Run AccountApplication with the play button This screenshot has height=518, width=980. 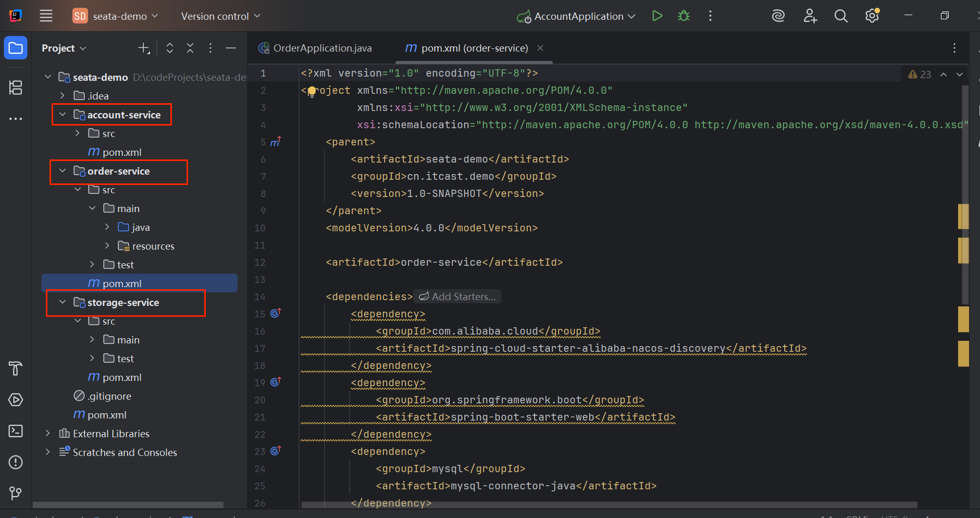coord(657,16)
